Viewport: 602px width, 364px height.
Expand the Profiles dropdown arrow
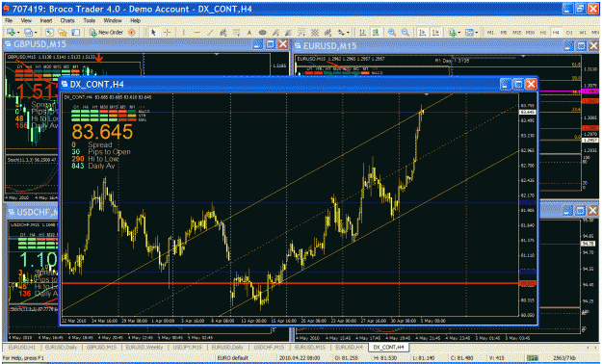coord(36,33)
